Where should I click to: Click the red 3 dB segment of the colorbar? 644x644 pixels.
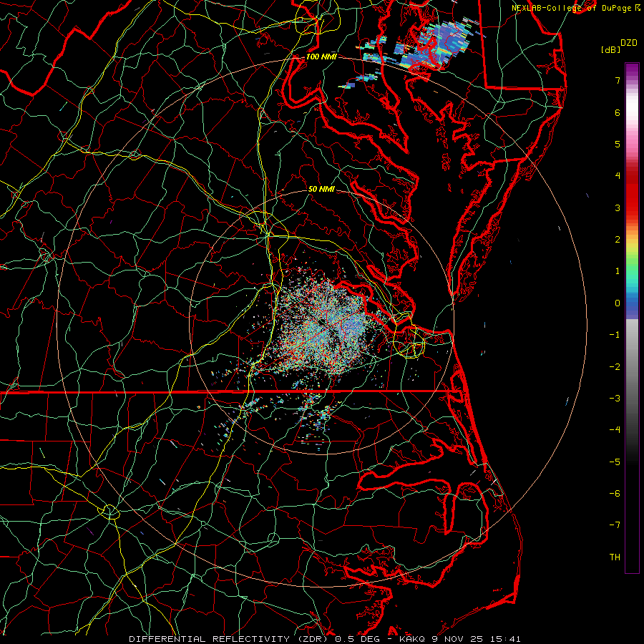(x=632, y=208)
